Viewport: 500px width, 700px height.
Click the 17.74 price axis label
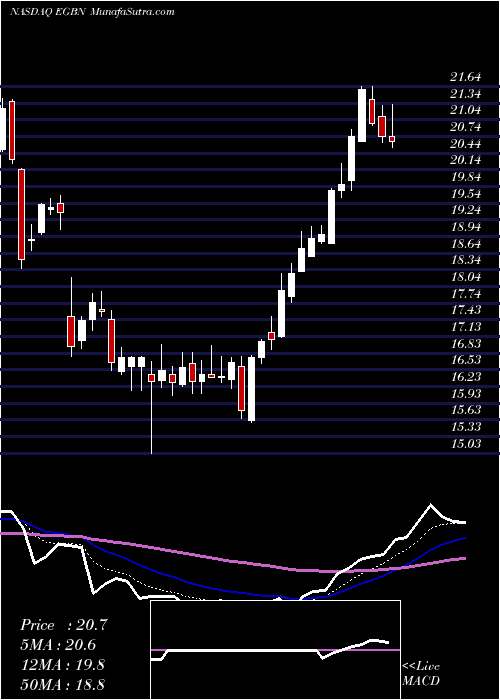[x=465, y=294]
